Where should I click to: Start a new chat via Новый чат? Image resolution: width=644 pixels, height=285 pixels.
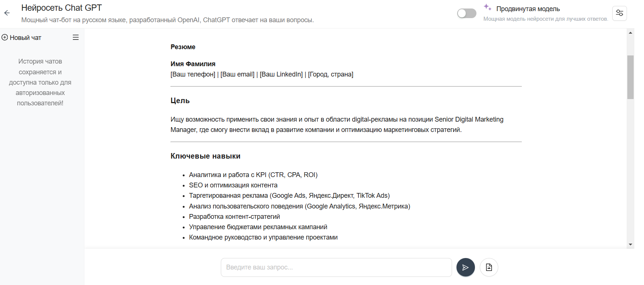click(25, 38)
